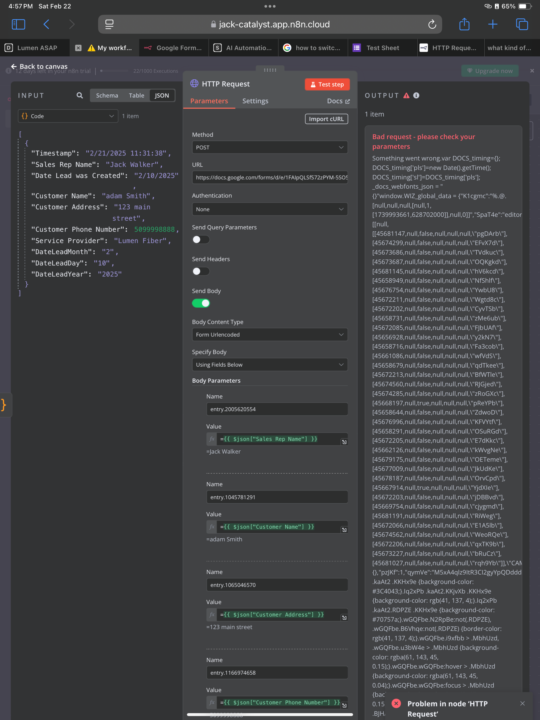Turn off the Send Body switch
540x720 pixels.
point(201,303)
